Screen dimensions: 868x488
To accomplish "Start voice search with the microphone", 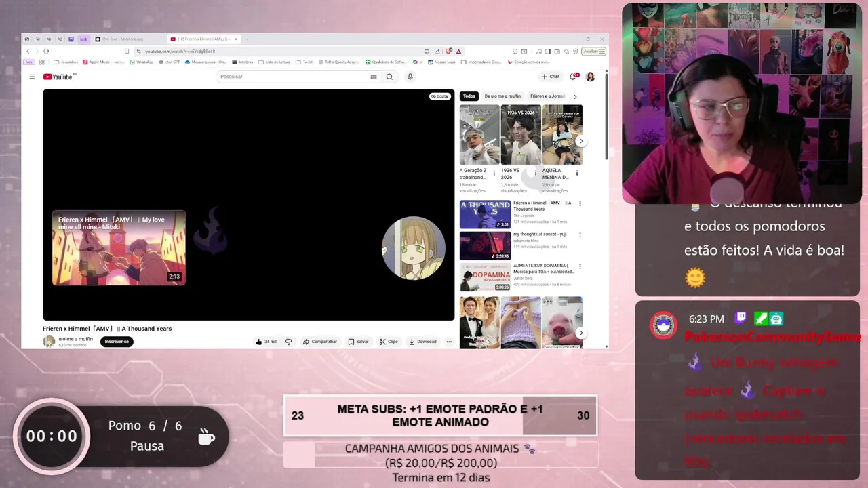I will [x=410, y=77].
